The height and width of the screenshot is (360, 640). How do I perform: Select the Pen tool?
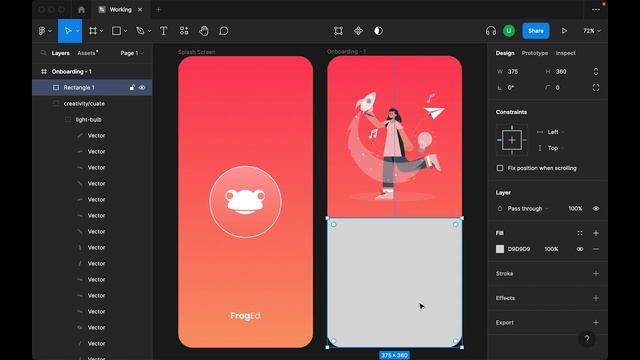coord(140,31)
